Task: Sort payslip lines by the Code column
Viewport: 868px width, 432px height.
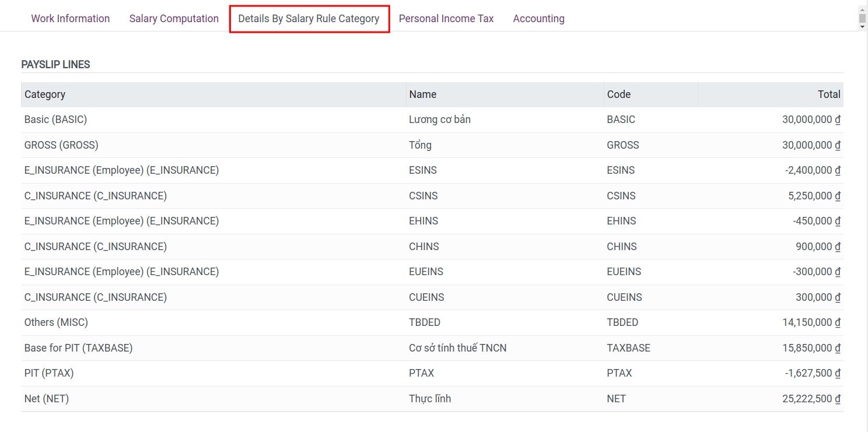Action: click(x=618, y=94)
